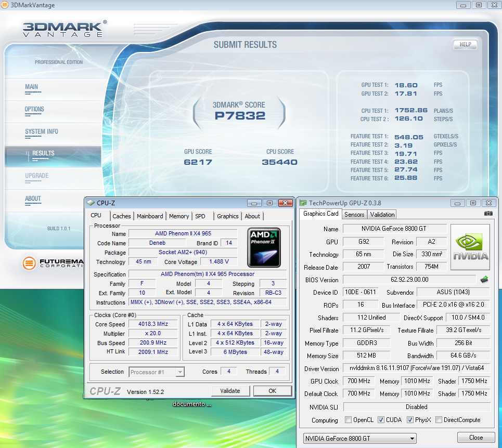Click the CPU-Z title bar icon
The width and height of the screenshot is (502, 448).
point(91,203)
